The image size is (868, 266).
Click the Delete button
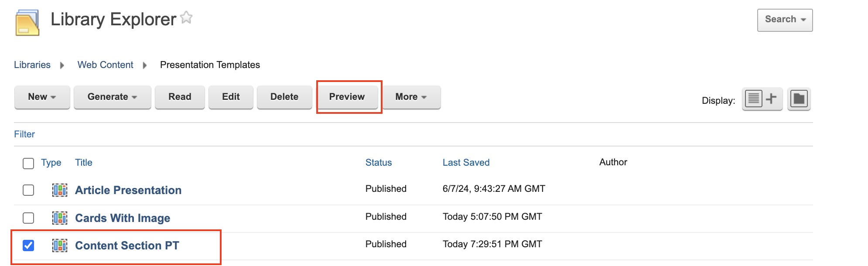(x=284, y=97)
